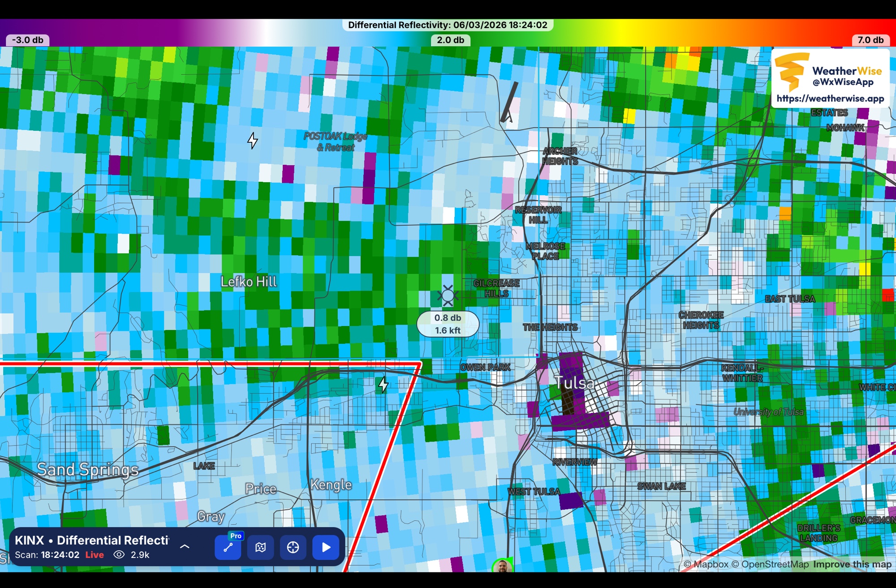Open the weatherwise.app website link
The image size is (896, 588).
[830, 99]
